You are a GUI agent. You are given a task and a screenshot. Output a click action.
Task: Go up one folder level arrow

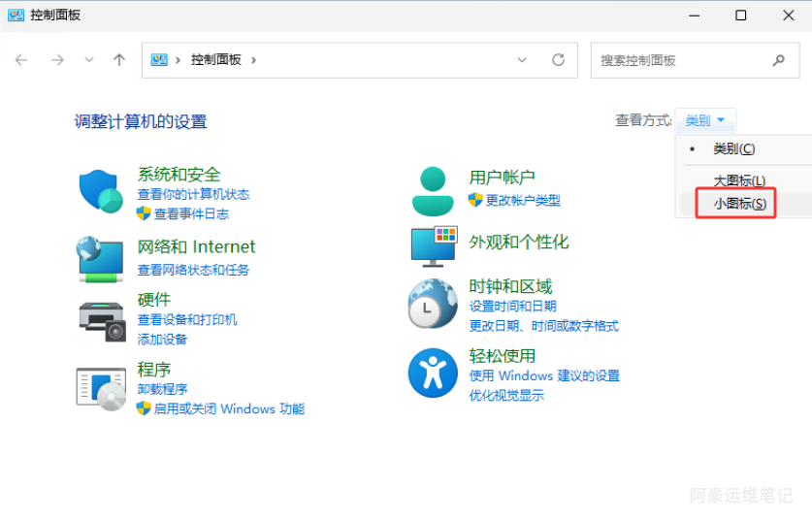[119, 59]
